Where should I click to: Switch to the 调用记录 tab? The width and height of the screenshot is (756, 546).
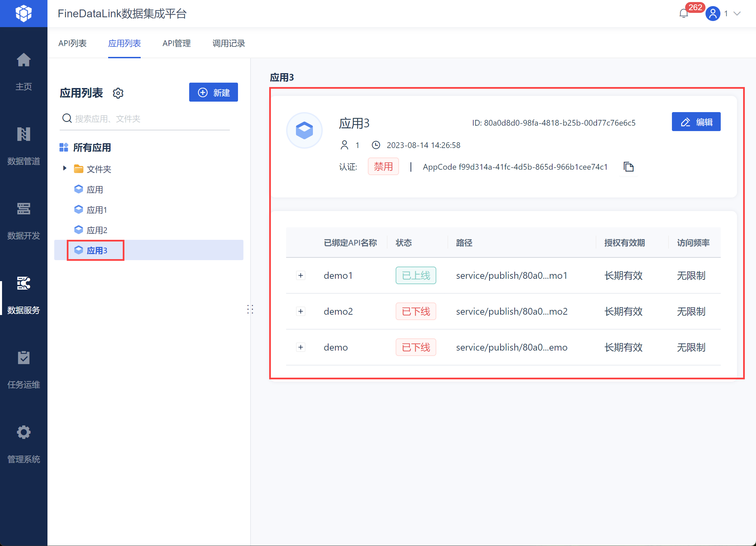point(228,44)
